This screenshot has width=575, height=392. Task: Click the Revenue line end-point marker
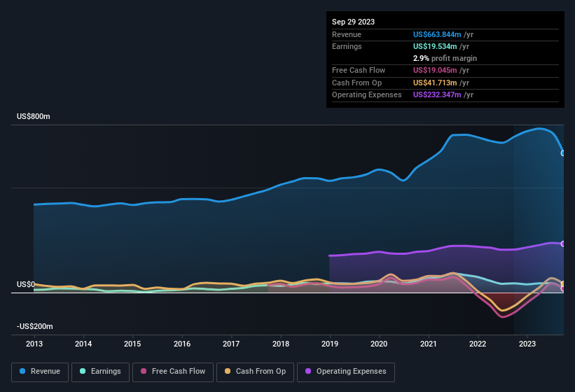[563, 153]
